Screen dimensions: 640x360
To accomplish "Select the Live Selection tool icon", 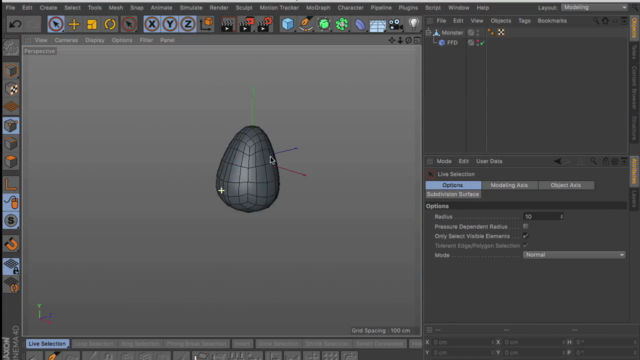I will click(x=56, y=24).
